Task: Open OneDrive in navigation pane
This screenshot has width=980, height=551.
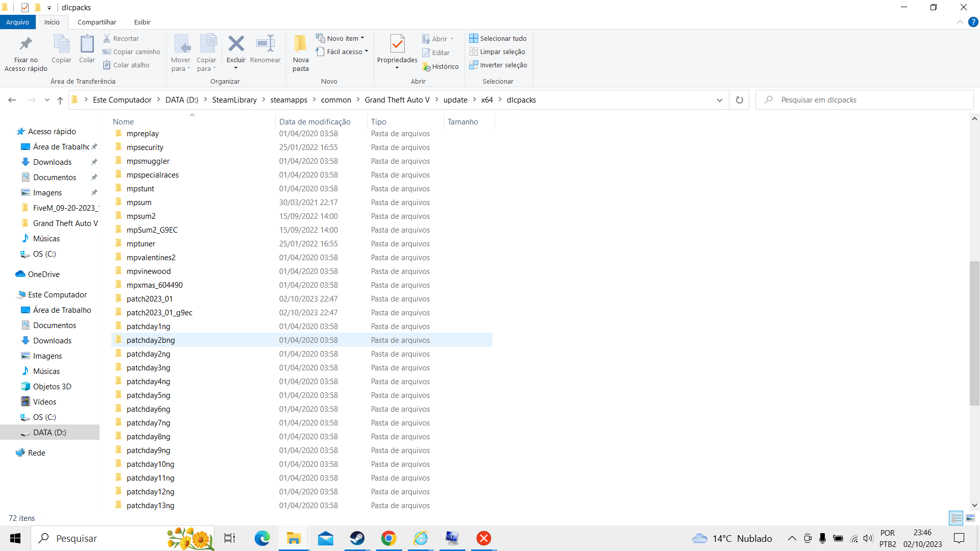Action: point(43,274)
